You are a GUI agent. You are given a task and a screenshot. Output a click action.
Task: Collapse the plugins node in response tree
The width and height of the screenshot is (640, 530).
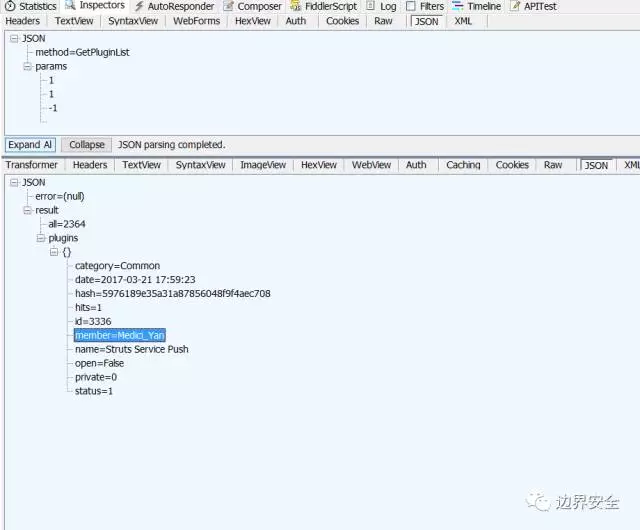pos(40,239)
